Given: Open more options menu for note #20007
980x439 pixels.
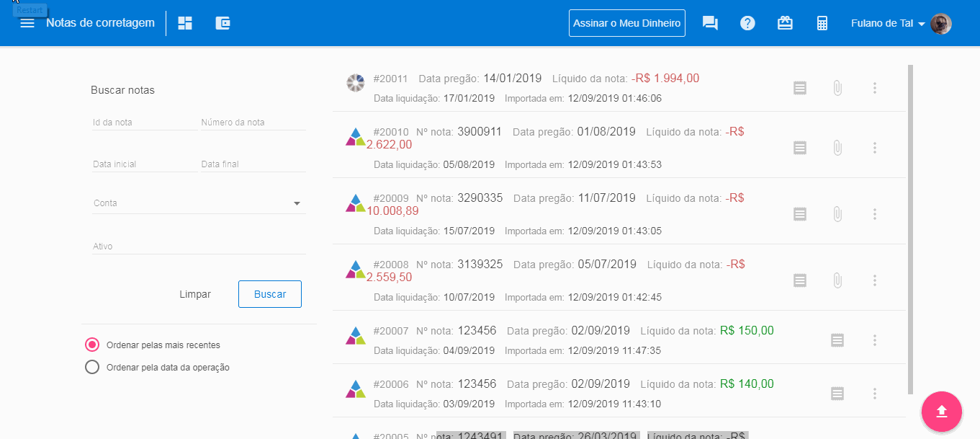Looking at the screenshot, I should (x=874, y=340).
